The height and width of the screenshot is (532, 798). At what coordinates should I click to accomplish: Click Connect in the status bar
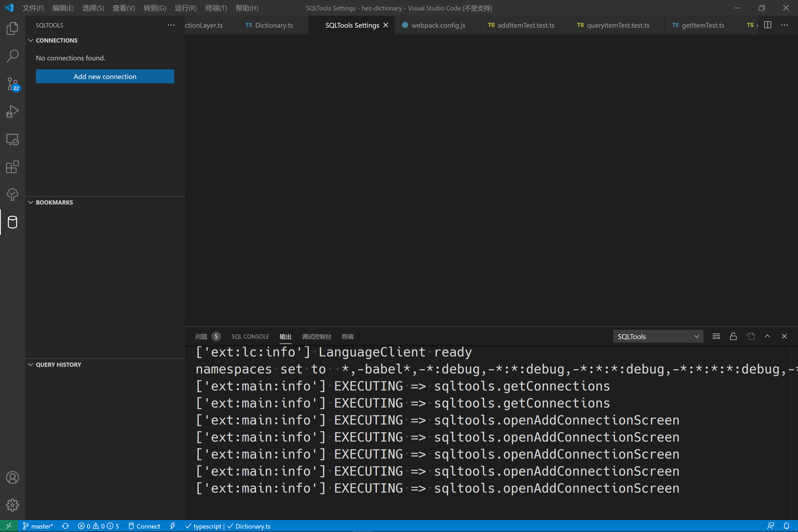pos(144,526)
